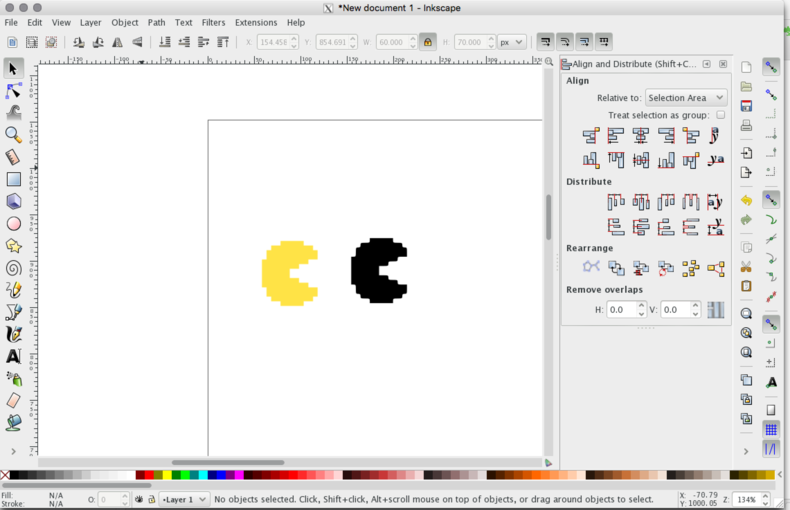Select the arrow Selector tool

(14, 69)
